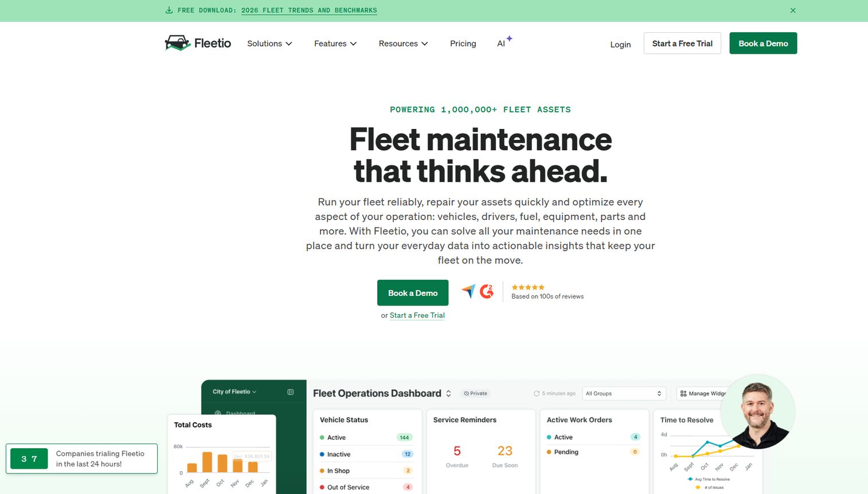Click the Book a Demo button below the headline

[413, 293]
